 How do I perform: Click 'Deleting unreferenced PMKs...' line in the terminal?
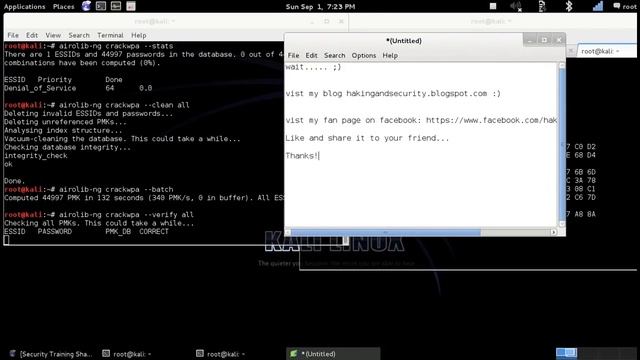(x=65, y=122)
